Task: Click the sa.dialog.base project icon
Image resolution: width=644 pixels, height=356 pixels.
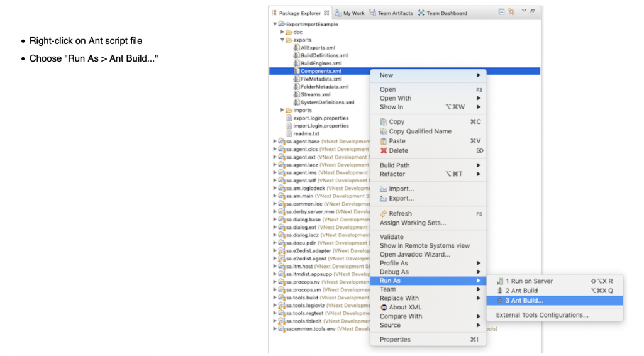Action: [282, 220]
